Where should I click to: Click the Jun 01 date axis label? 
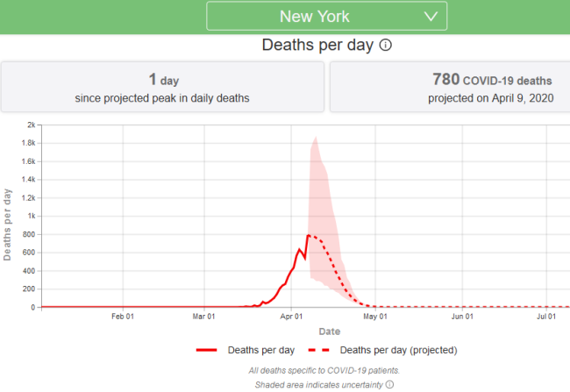coord(462,317)
